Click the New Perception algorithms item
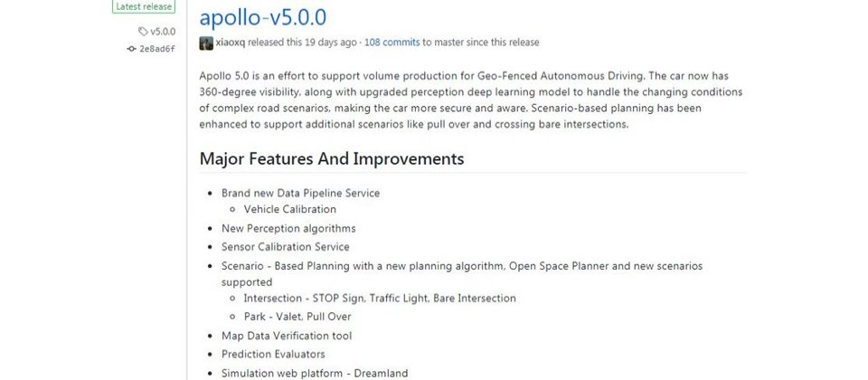868x380 pixels. pos(288,228)
